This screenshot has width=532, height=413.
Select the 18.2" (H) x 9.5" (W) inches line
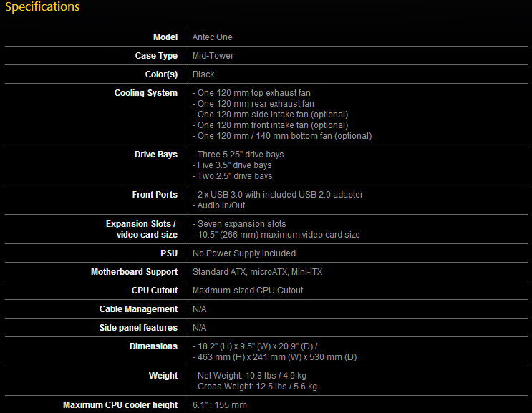[255, 346]
